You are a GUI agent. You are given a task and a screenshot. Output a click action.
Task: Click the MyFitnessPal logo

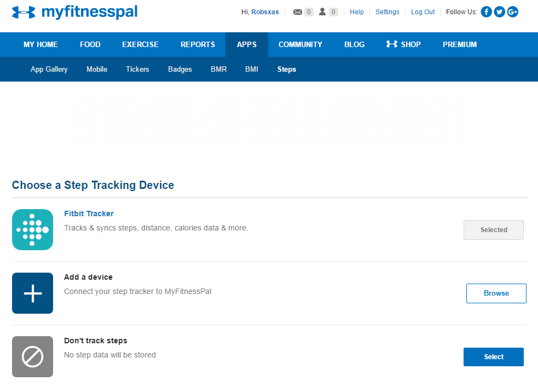click(x=74, y=12)
